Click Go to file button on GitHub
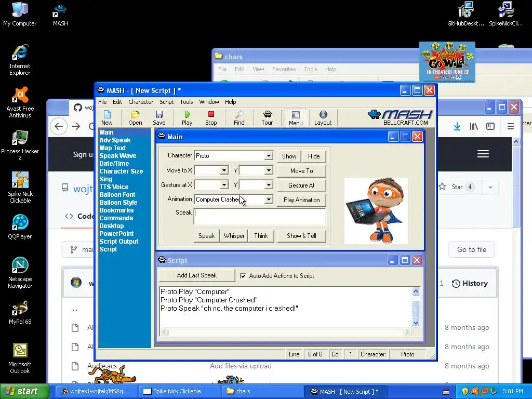Image resolution: width=532 pixels, height=399 pixels. [472, 250]
